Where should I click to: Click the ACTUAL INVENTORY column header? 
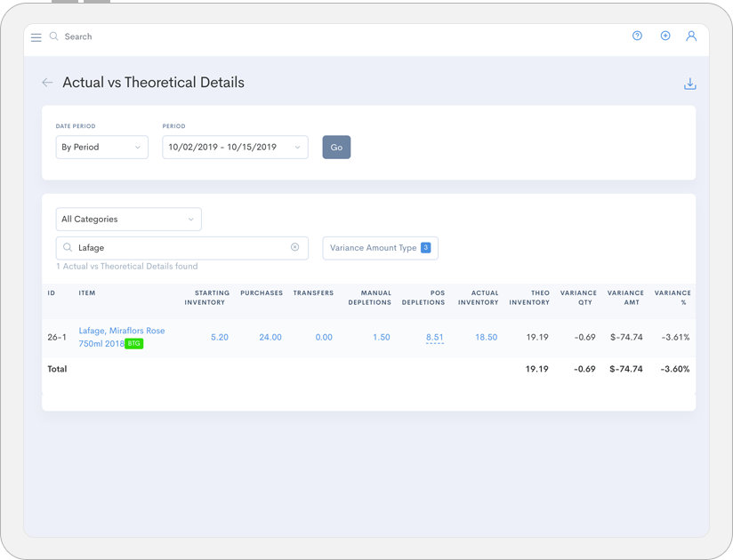pos(479,298)
